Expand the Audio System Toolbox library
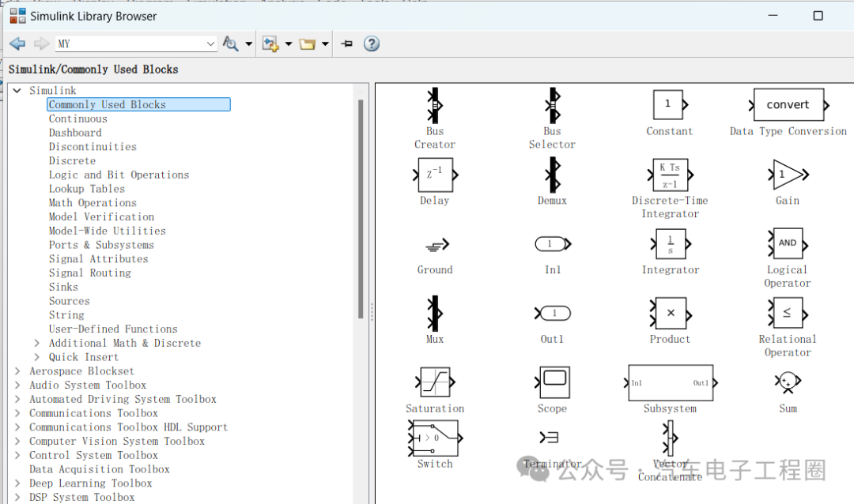Viewport: 854px width, 504px height. 17,386
